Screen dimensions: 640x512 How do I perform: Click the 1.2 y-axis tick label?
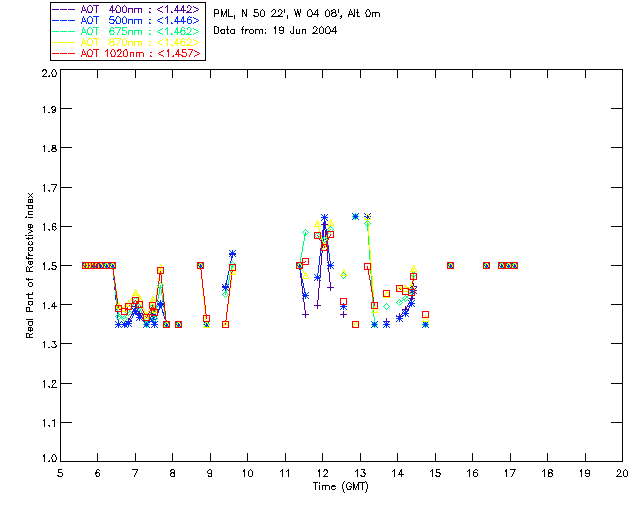49,384
